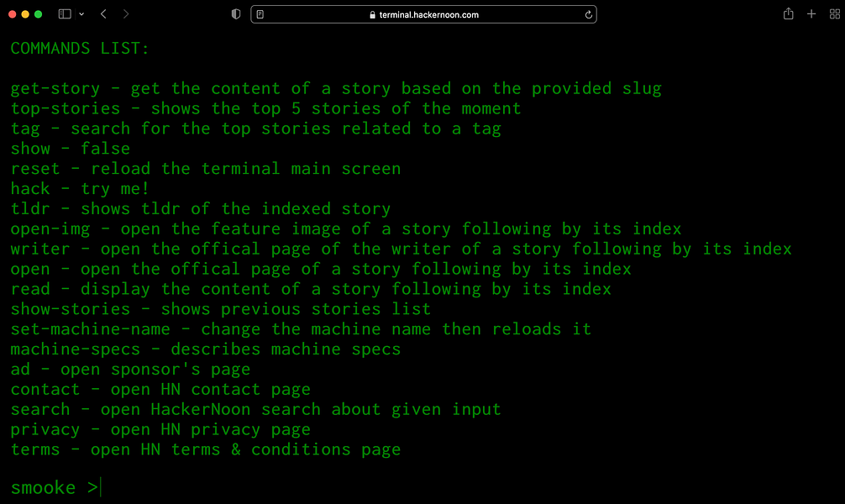The image size is (845, 504).
Task: Click the 'machine-specs' command line
Action: click(x=206, y=349)
